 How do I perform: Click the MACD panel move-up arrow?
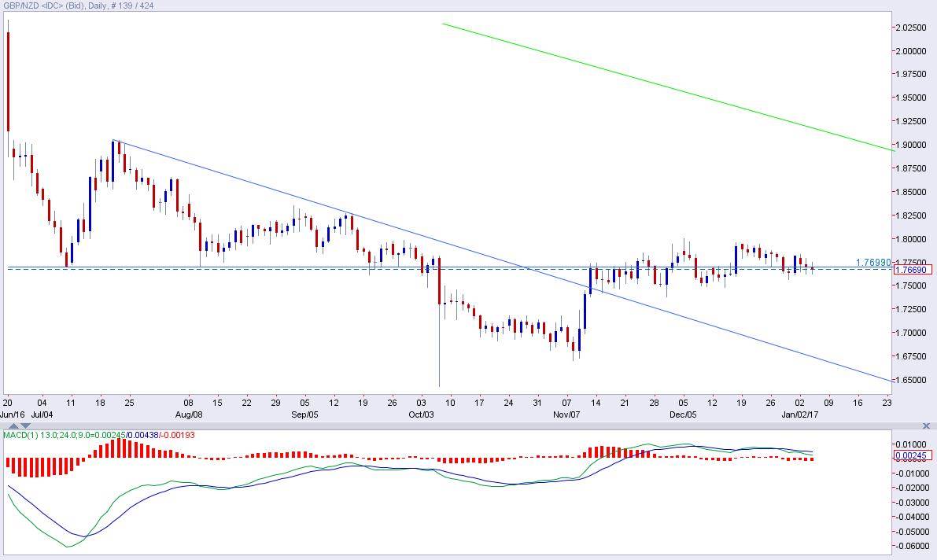[x=13, y=426]
